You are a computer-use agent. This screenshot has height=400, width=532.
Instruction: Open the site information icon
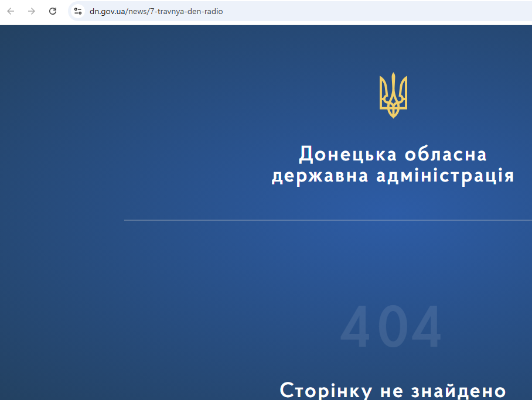tap(78, 11)
